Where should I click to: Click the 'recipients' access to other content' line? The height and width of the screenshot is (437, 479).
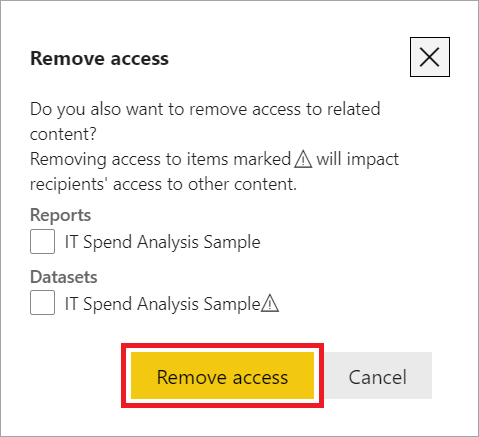(x=163, y=184)
